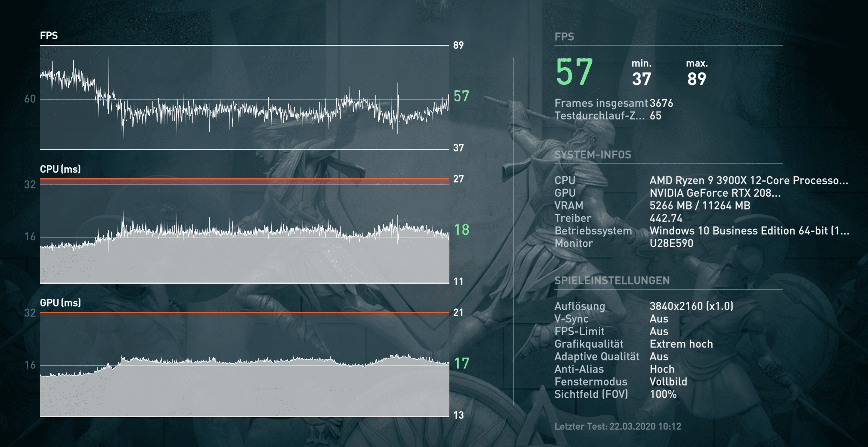Image resolution: width=868 pixels, height=447 pixels.
Task: Select the AMD Ryzen 9 3900X CPU entry
Action: tap(749, 180)
